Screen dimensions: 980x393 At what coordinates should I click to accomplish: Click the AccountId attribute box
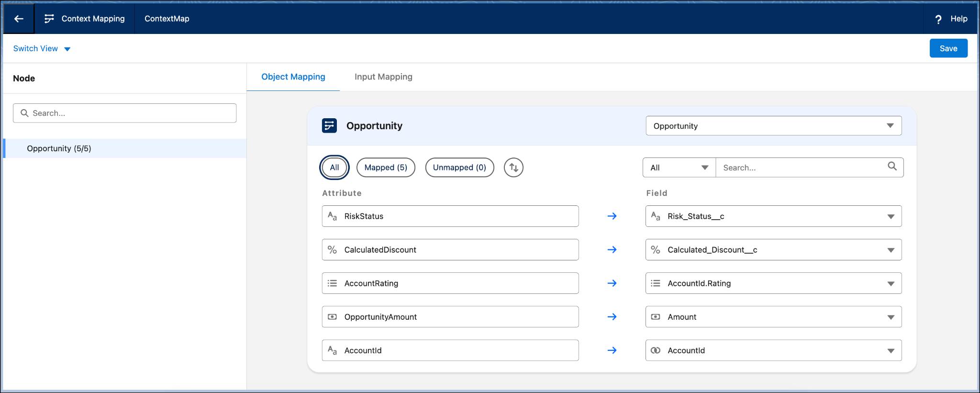click(450, 350)
